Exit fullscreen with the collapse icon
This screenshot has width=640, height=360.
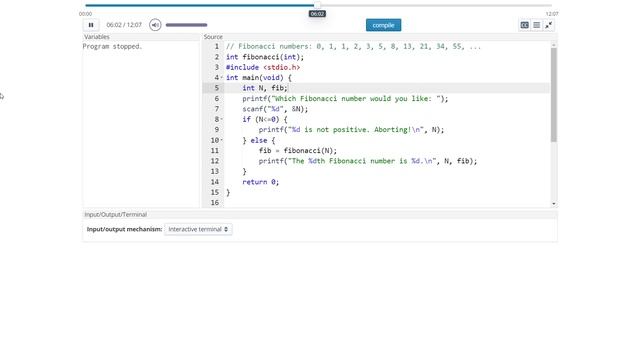tap(549, 25)
